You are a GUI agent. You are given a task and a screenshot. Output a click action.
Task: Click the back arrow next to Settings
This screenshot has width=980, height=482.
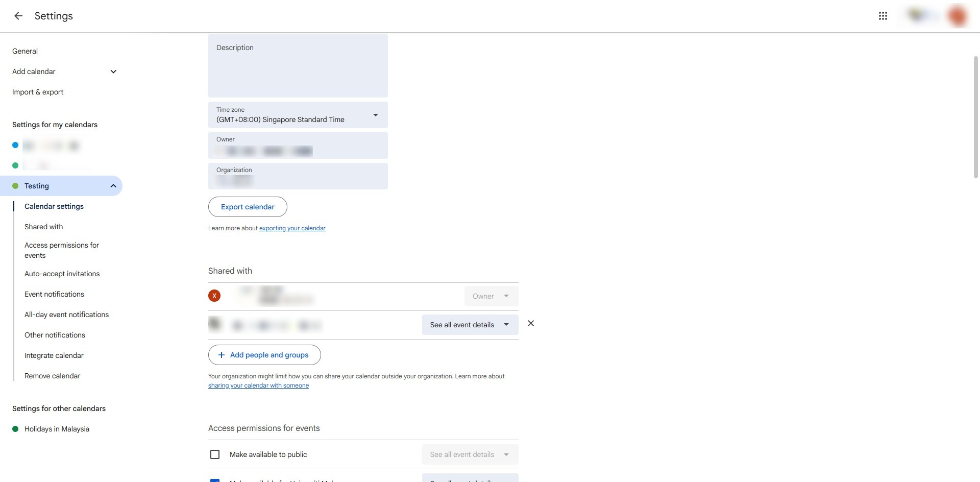coord(18,16)
